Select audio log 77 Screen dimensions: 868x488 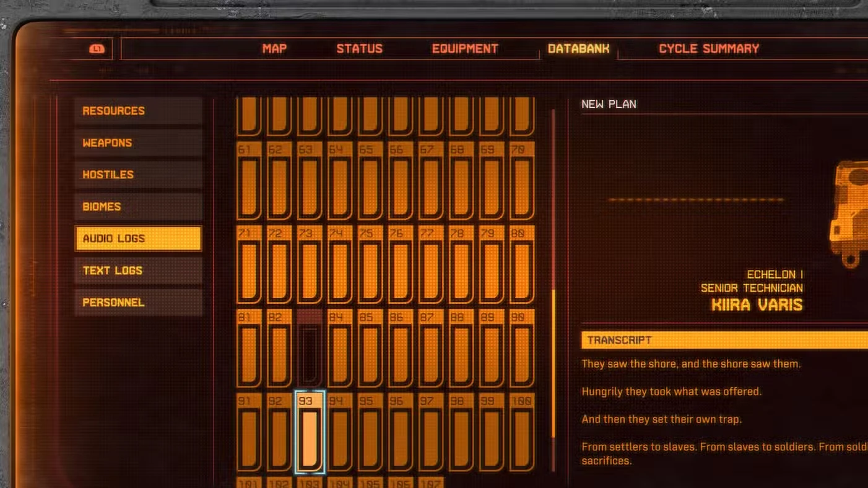[x=431, y=265]
